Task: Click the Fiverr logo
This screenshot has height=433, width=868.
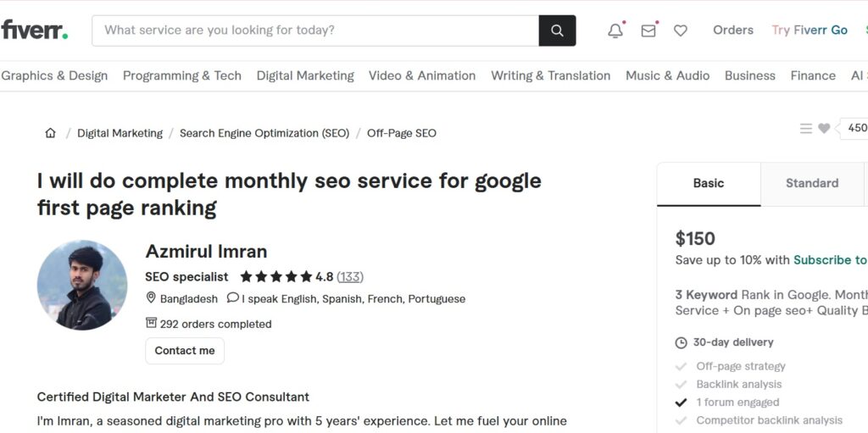Action: point(34,31)
